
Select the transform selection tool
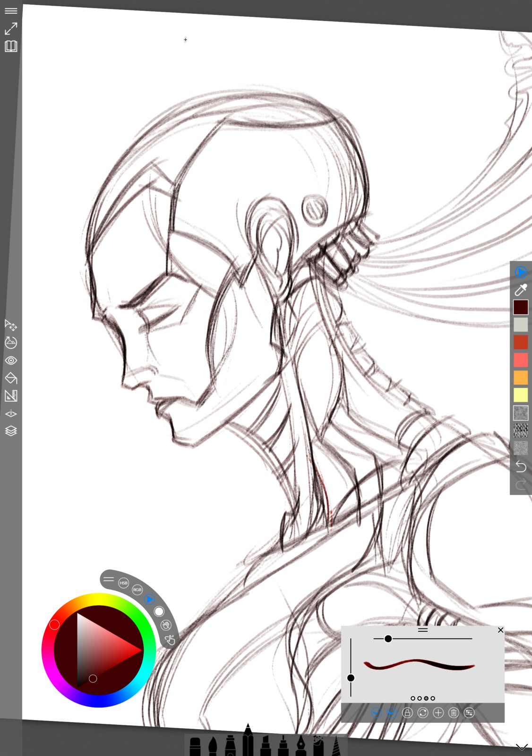click(11, 325)
